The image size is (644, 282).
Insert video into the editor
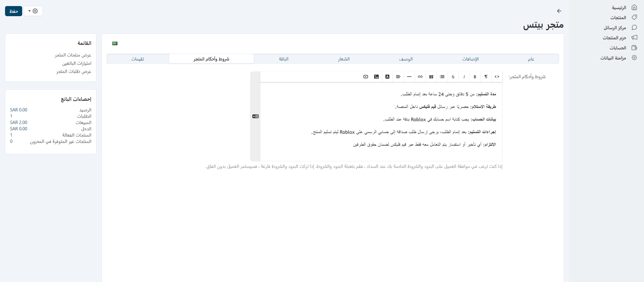366,77
